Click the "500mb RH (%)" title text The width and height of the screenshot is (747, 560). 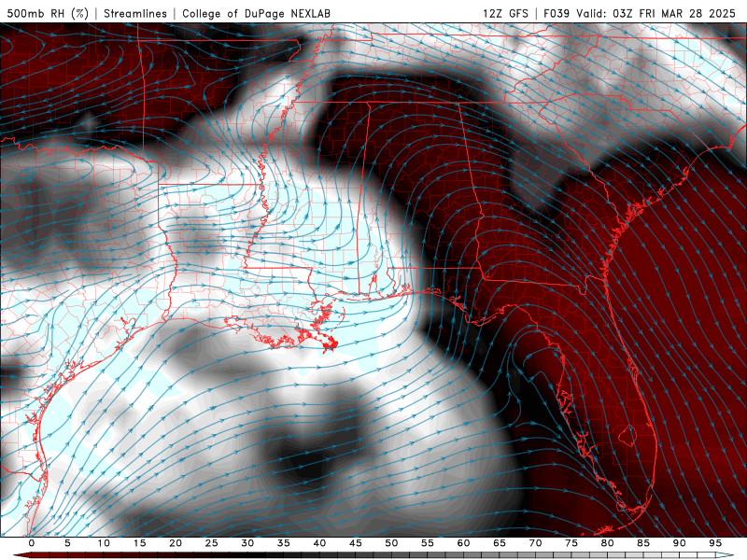point(49,13)
